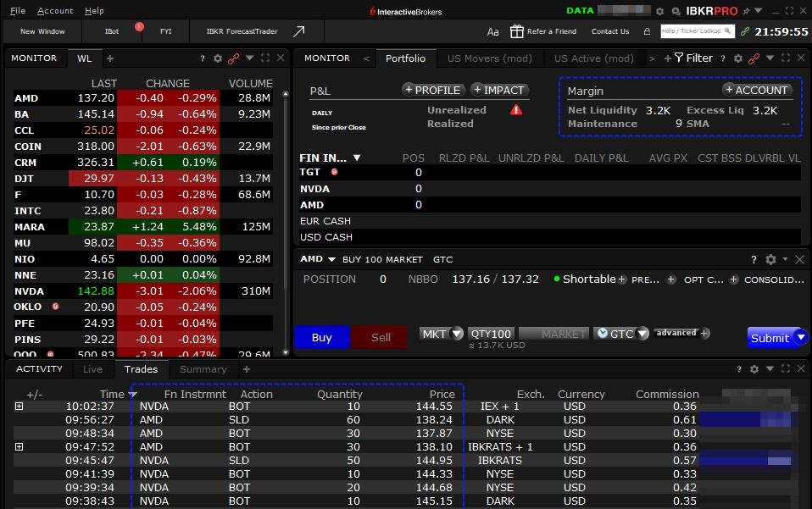Click the New Window button
The width and height of the screenshot is (812, 509).
[42, 31]
